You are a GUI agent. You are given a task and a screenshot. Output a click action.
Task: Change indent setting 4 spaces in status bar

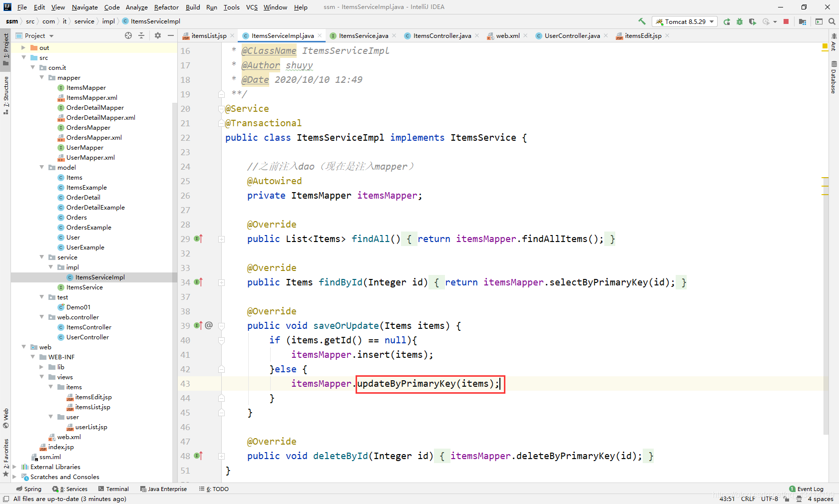point(821,499)
